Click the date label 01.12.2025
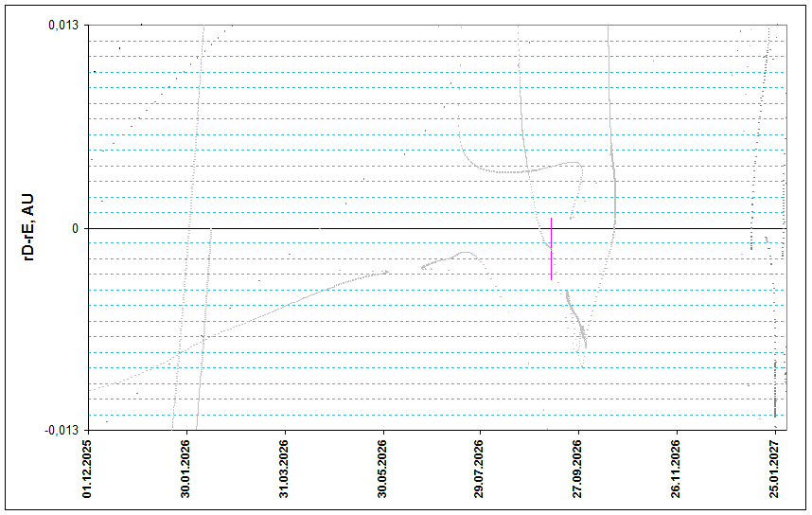The image size is (812, 515). tap(87, 469)
